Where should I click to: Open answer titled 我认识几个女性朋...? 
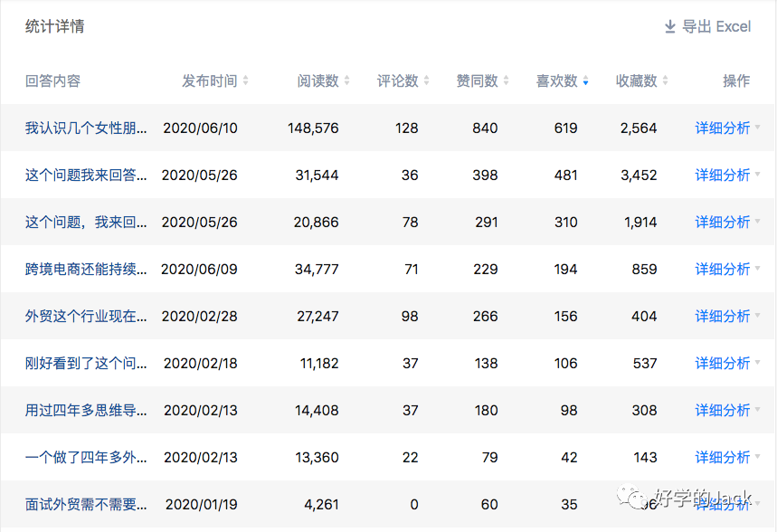tap(86, 128)
